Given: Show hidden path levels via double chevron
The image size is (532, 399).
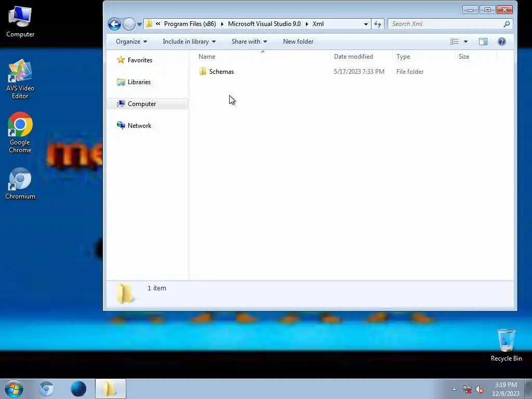Looking at the screenshot, I should coord(158,24).
